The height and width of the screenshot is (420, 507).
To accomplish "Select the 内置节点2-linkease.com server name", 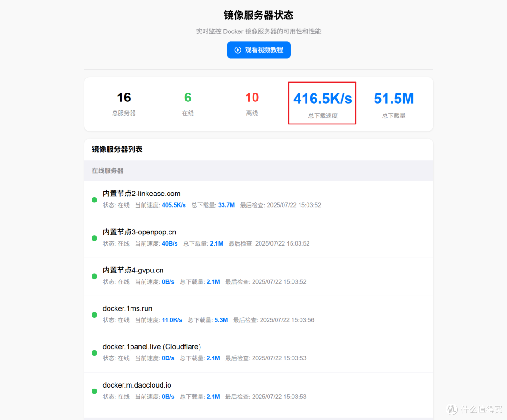I will click(x=142, y=194).
